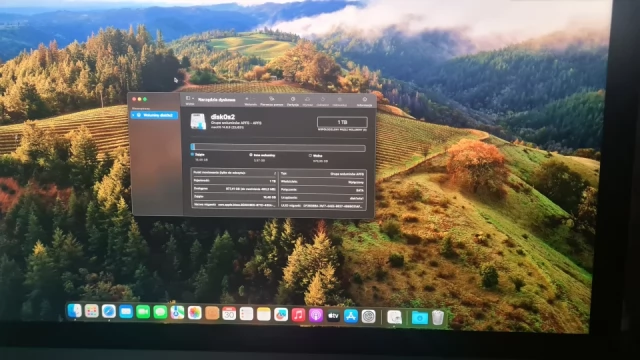Click the Pojemność row showing 1 TB
The image size is (640, 360).
coord(235,180)
